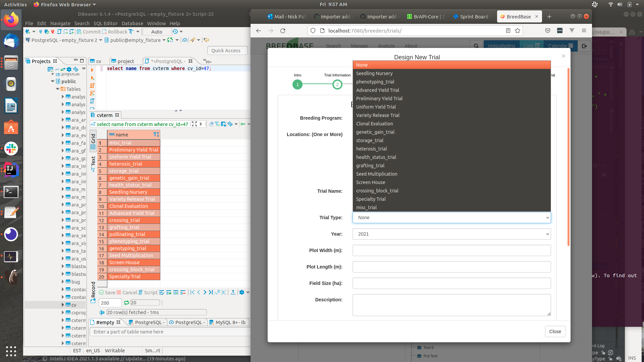Image resolution: width=644 pixels, height=362 pixels.
Task: Click the Firefox reload page button
Action: (x=283, y=31)
